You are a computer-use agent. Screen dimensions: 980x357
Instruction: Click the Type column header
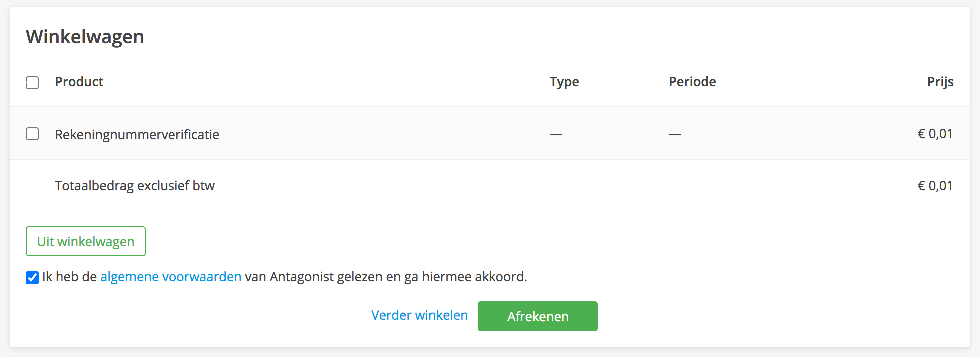pyautogui.click(x=564, y=82)
